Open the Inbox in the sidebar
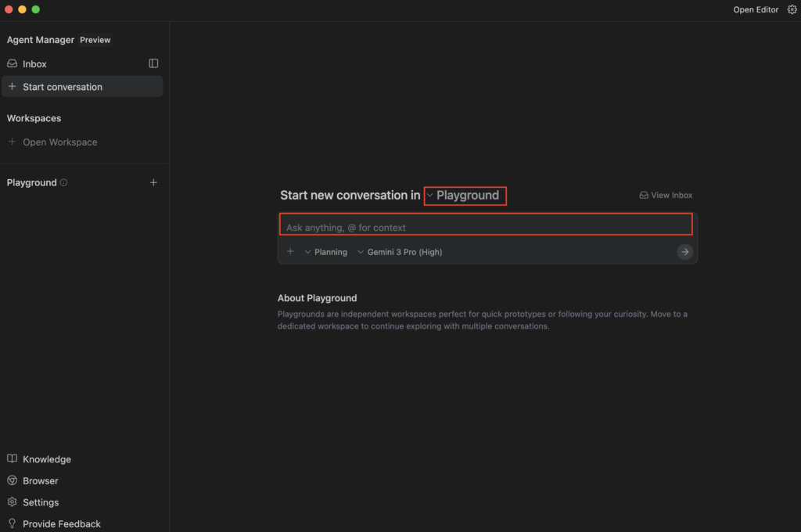The width and height of the screenshot is (801, 532). [x=34, y=64]
